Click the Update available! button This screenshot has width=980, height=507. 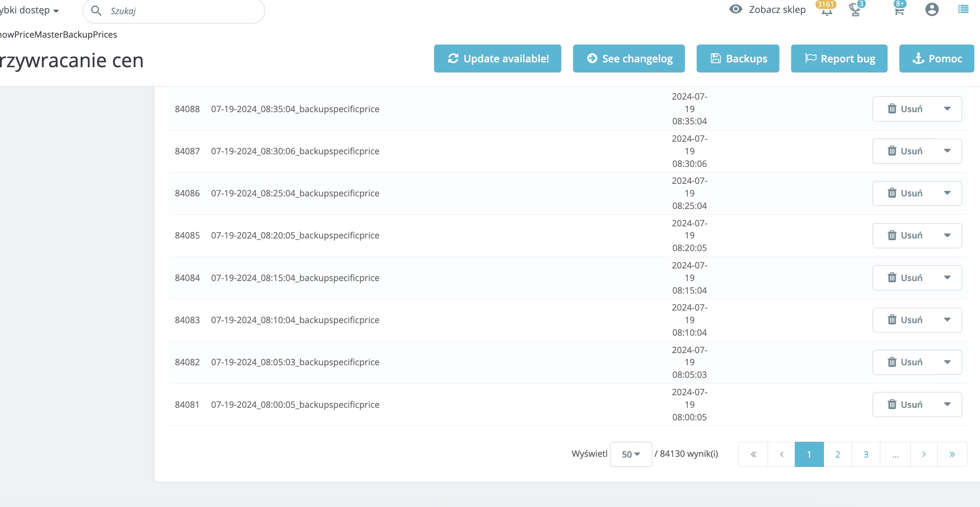(x=497, y=59)
